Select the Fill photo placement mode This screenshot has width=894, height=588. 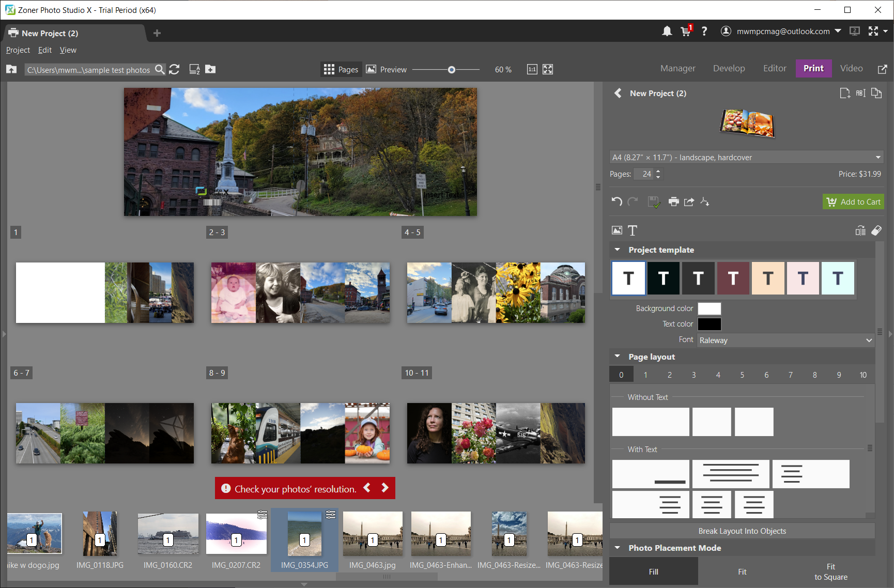tap(653, 571)
